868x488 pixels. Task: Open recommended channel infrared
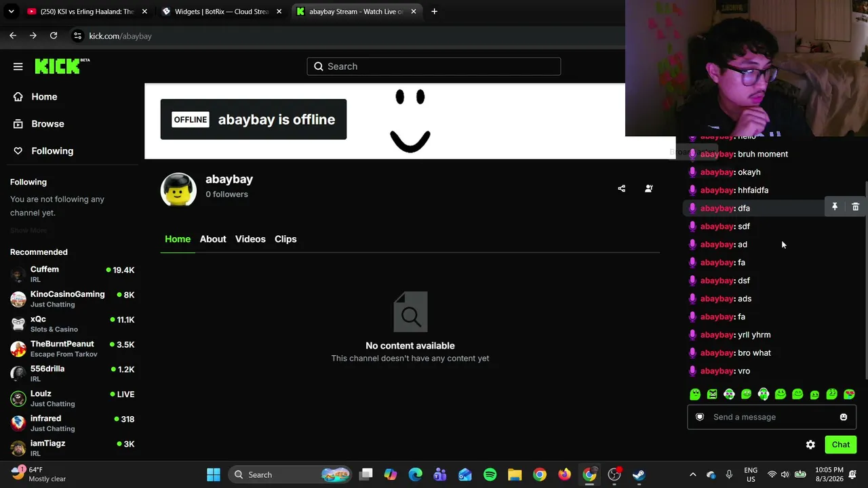(72, 424)
